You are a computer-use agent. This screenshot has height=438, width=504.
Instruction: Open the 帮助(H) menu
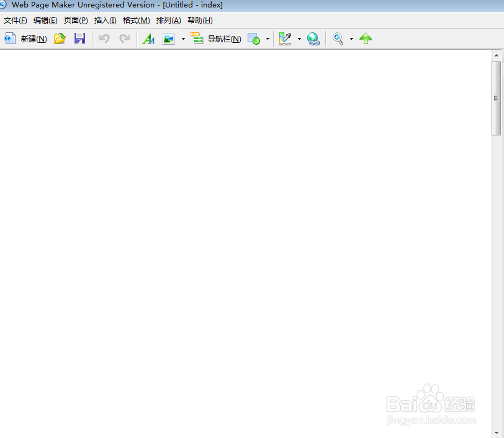tap(200, 21)
